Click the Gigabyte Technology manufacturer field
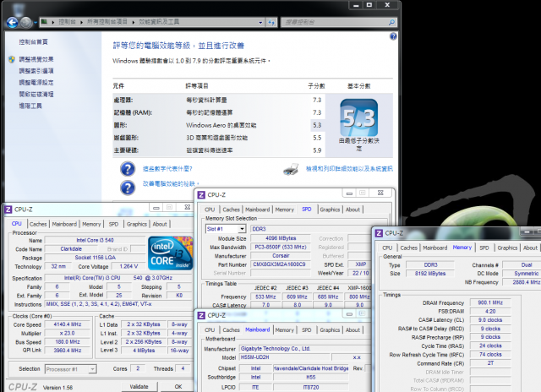This screenshot has height=392, width=541. (303, 349)
